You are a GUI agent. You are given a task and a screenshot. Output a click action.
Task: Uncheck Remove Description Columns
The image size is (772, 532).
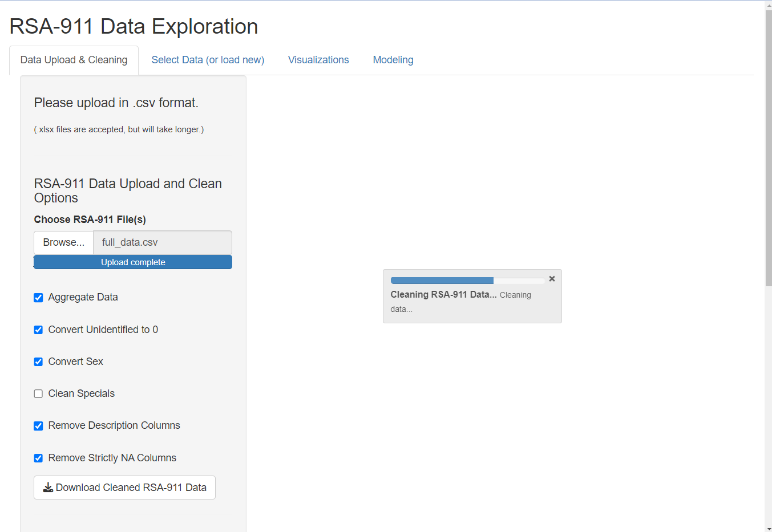pyautogui.click(x=38, y=426)
